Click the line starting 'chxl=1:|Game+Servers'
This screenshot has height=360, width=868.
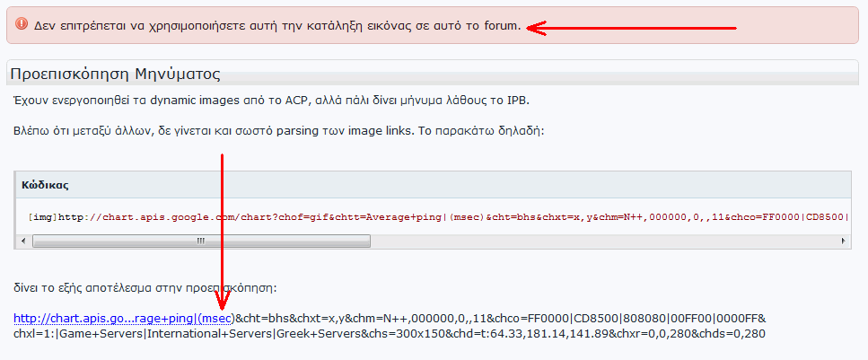(x=390, y=334)
